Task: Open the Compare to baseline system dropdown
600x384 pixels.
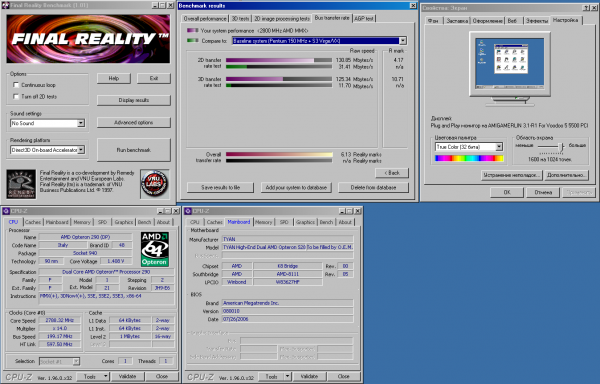Action: point(403,41)
